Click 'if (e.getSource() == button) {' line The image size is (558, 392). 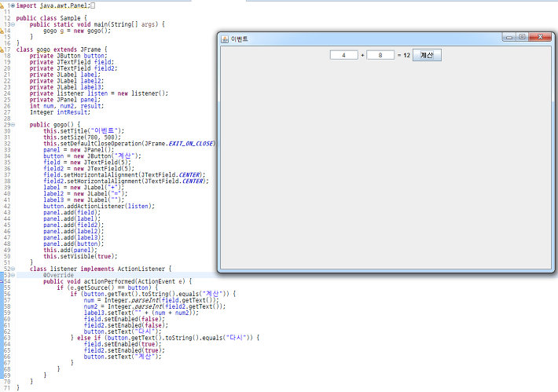click(x=107, y=288)
